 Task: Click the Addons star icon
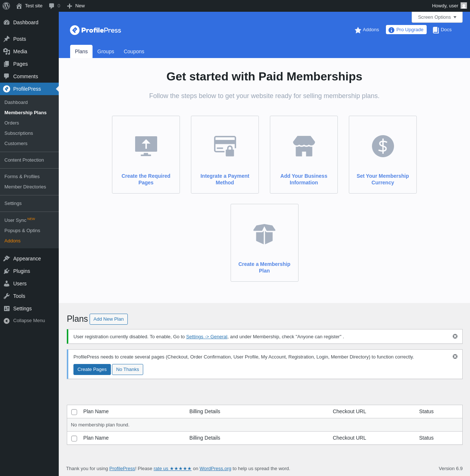pyautogui.click(x=358, y=30)
